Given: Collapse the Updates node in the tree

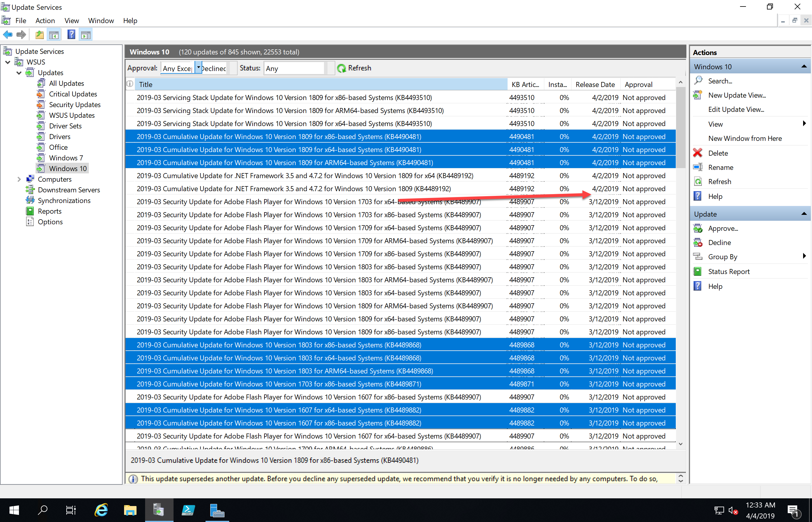Looking at the screenshot, I should tap(19, 72).
